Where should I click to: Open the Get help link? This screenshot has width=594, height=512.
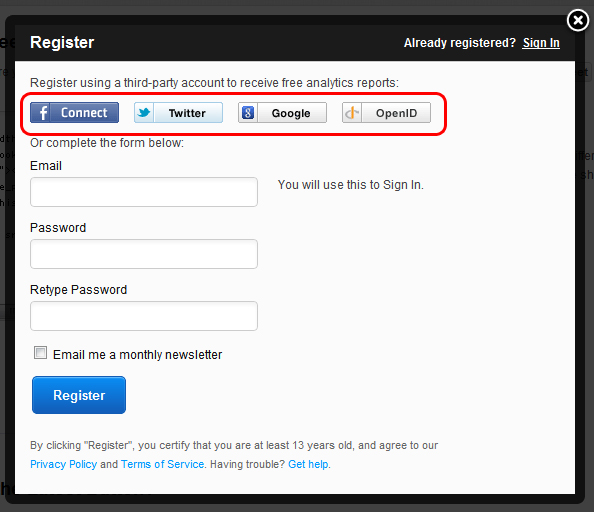(308, 464)
